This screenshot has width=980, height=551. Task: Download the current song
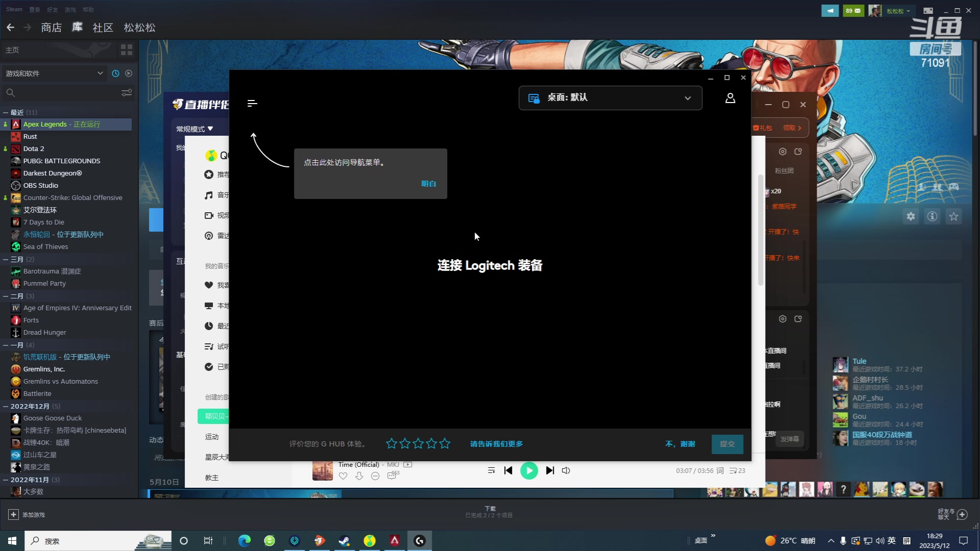pos(359,476)
